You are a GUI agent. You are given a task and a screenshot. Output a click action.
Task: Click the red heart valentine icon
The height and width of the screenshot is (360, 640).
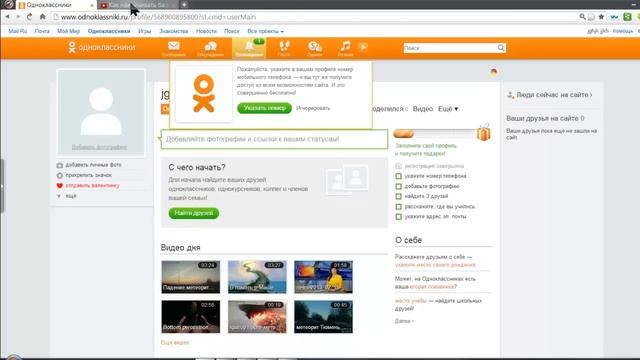tap(60, 186)
